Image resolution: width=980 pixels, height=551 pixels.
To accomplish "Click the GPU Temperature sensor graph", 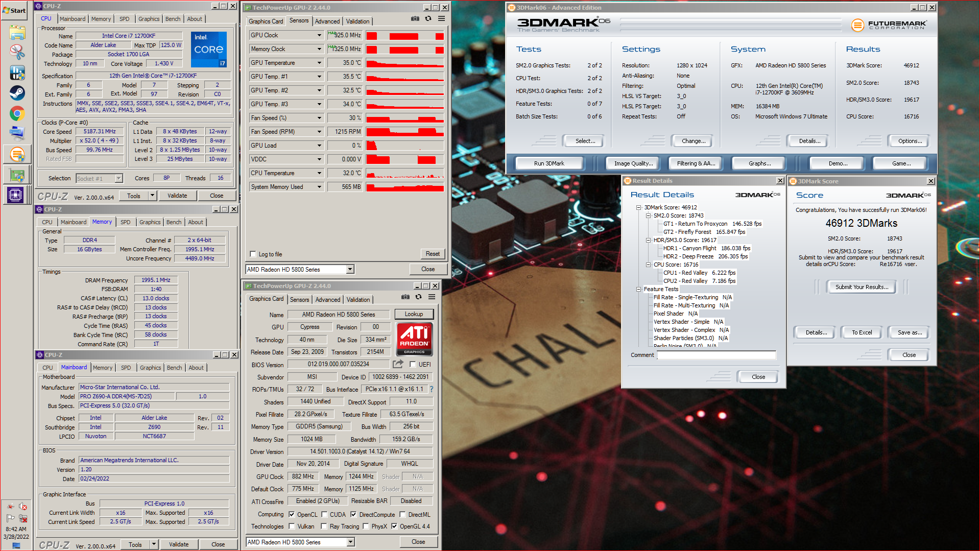I will [x=405, y=63].
